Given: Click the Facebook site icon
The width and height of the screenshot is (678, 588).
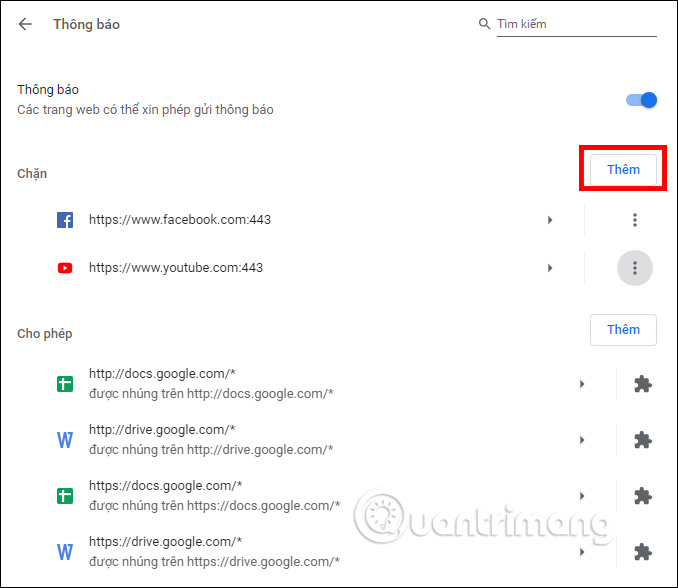Looking at the screenshot, I should (x=65, y=220).
